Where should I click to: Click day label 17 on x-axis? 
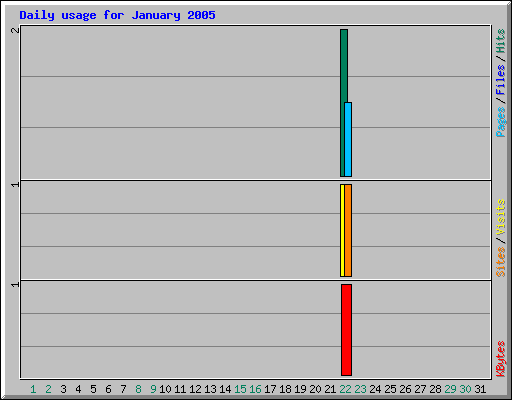tap(270, 389)
